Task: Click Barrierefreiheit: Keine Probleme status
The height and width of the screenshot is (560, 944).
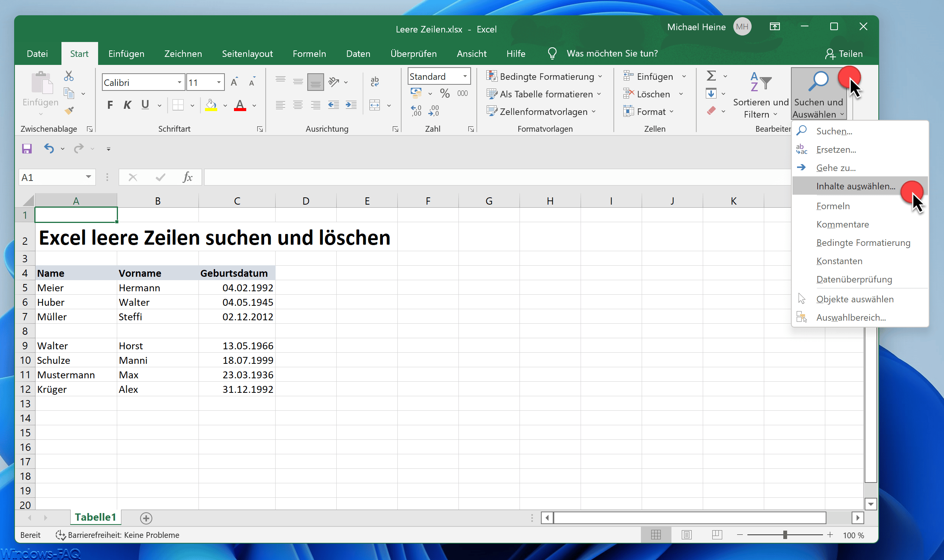Action: click(117, 535)
